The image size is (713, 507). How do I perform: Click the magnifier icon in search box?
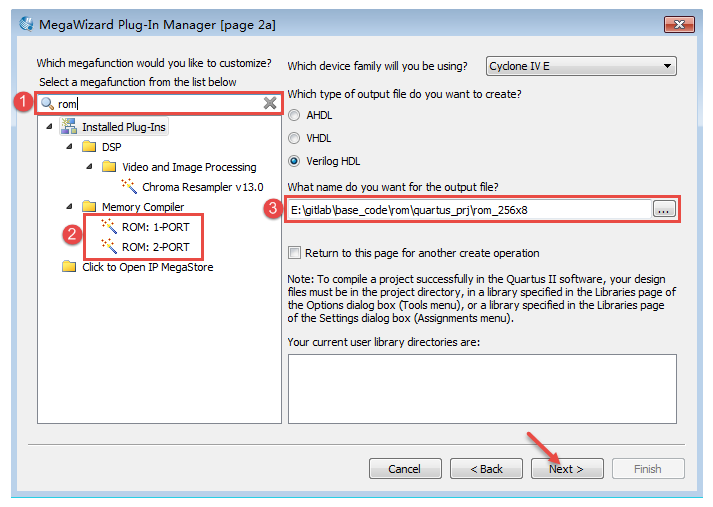point(47,104)
